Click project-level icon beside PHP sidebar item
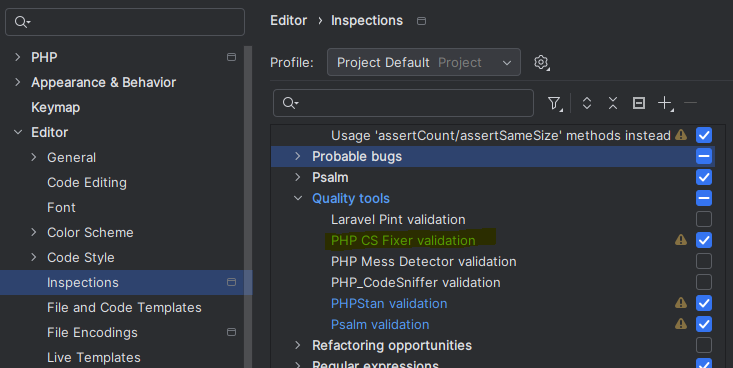 point(231,57)
